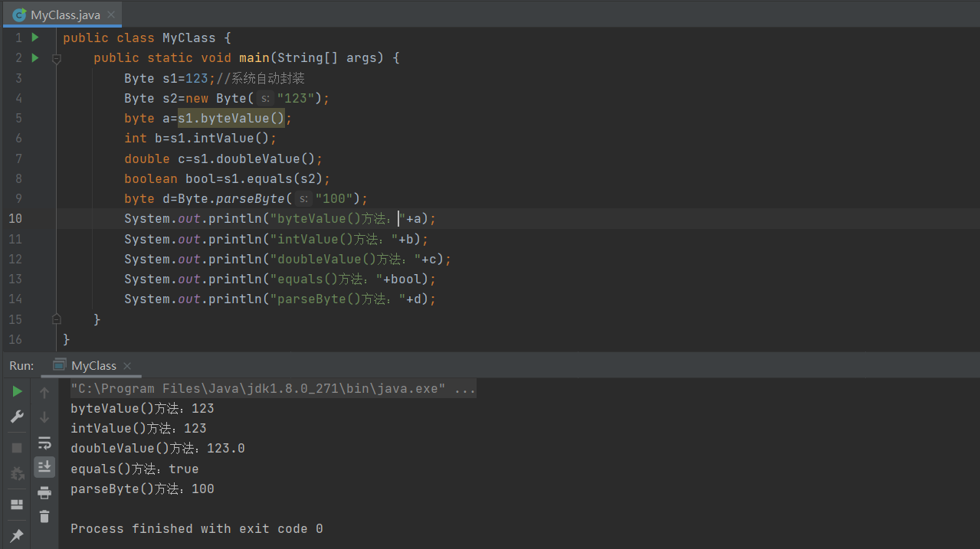Viewport: 980px width, 549px height.
Task: Select the MyClass.java editor tab
Action: [63, 14]
